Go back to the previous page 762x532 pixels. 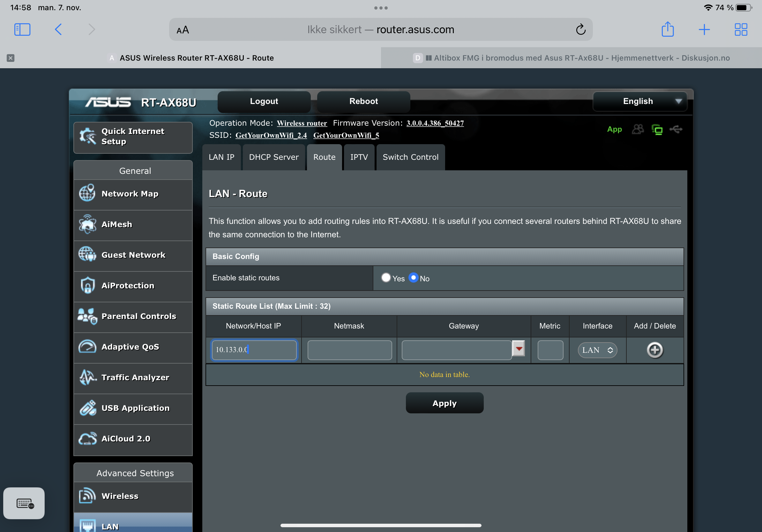(x=58, y=30)
